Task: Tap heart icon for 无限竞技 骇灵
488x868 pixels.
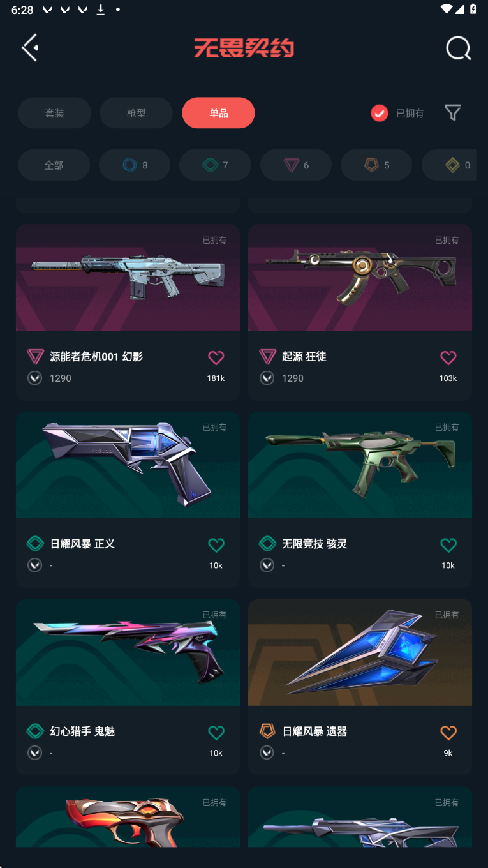Action: coord(448,545)
